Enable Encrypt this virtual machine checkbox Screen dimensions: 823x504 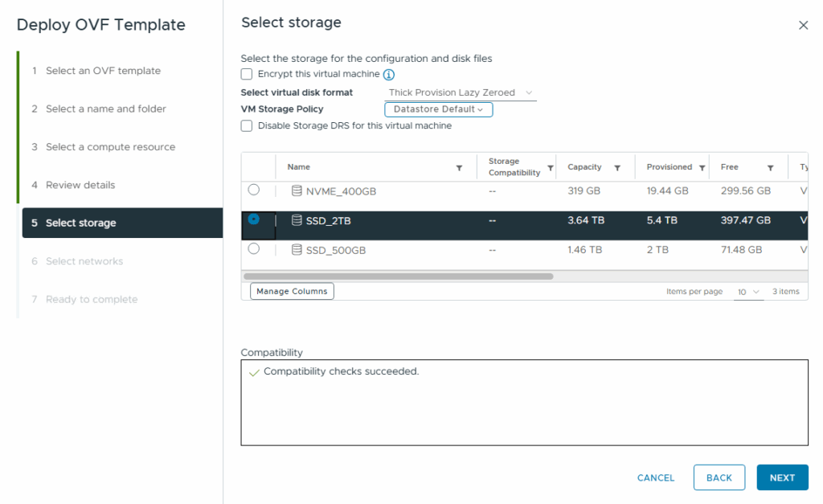[247, 74]
